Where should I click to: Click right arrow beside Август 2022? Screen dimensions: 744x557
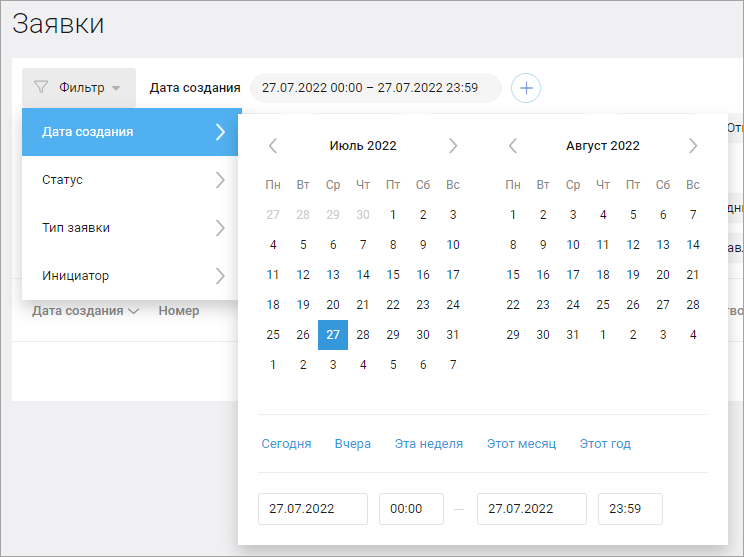(x=693, y=146)
